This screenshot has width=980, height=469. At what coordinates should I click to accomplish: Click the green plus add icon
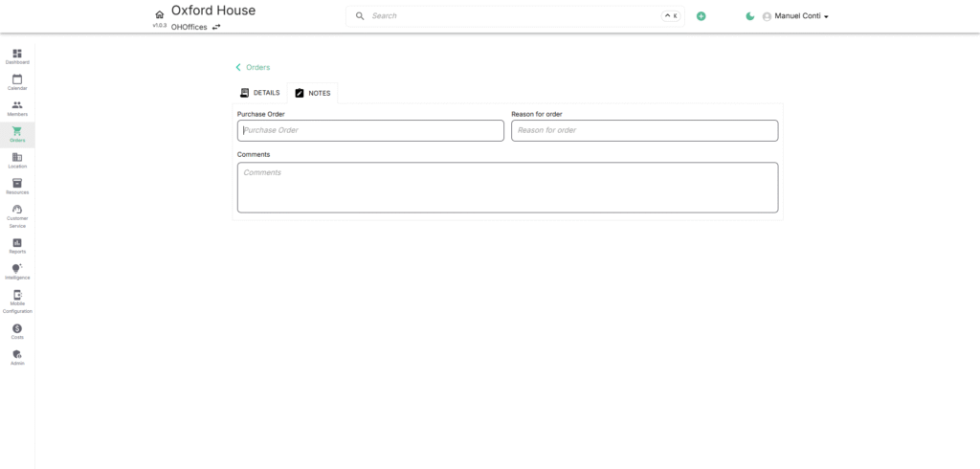click(x=701, y=16)
